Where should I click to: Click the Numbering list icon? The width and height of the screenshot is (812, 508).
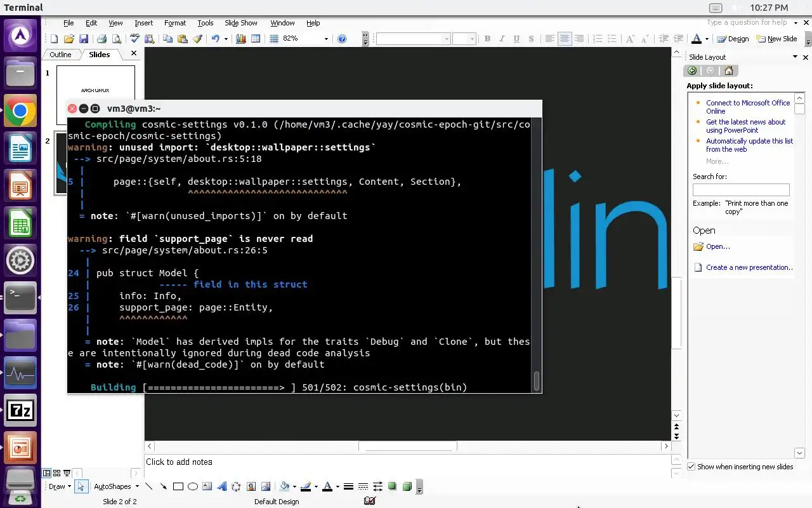(x=597, y=39)
